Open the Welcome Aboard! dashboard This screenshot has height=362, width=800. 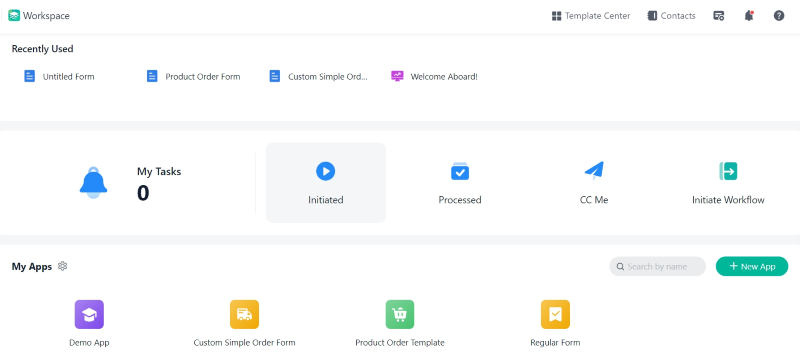[434, 76]
